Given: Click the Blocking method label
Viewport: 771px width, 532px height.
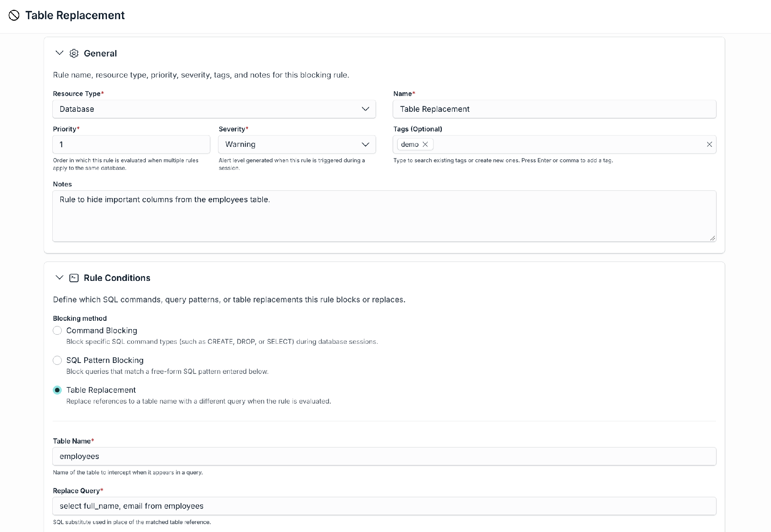Looking at the screenshot, I should (80, 319).
